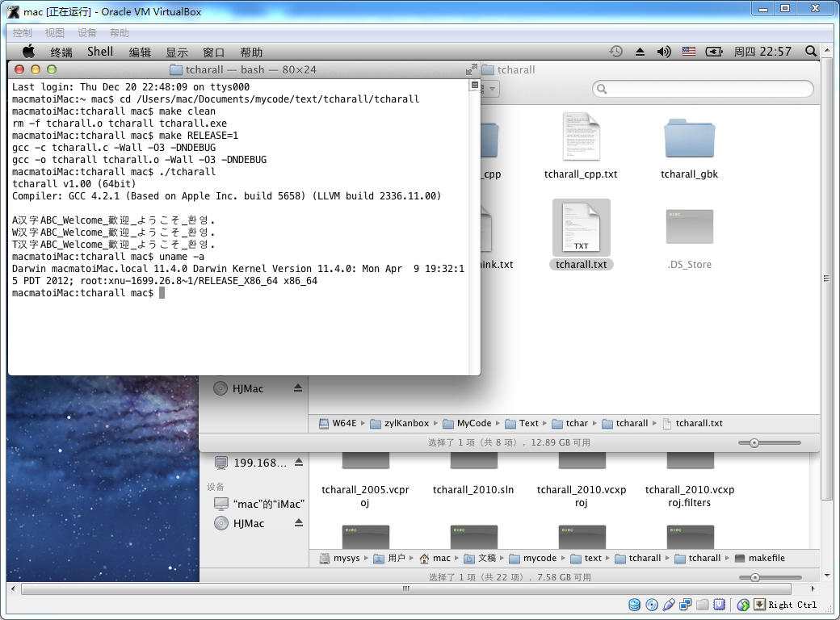Screen dimensions: 840x620
Task: Click VirtualBox mouse integration indicator
Action: tap(743, 605)
